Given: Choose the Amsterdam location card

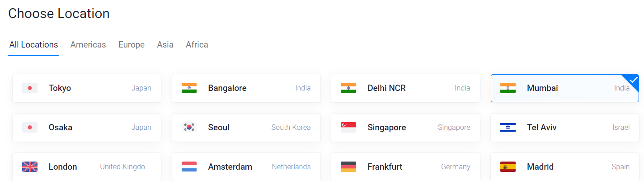Looking at the screenshot, I should click(x=246, y=167).
